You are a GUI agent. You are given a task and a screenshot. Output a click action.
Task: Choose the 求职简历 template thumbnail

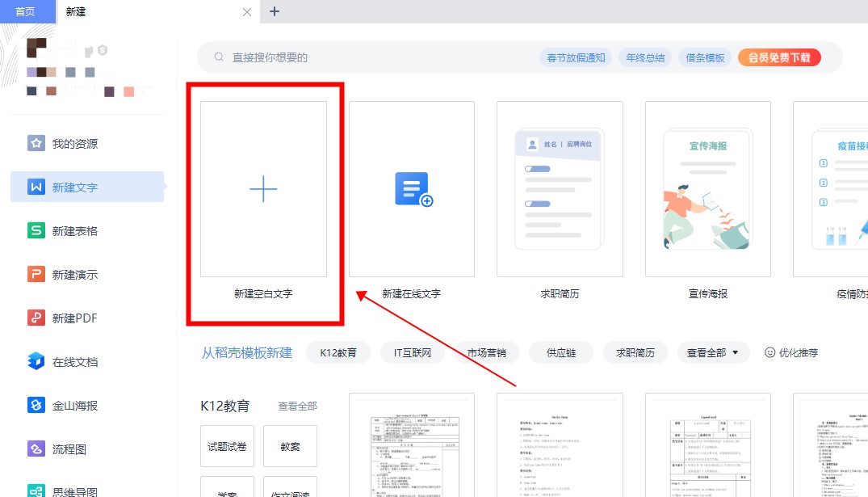pos(559,189)
